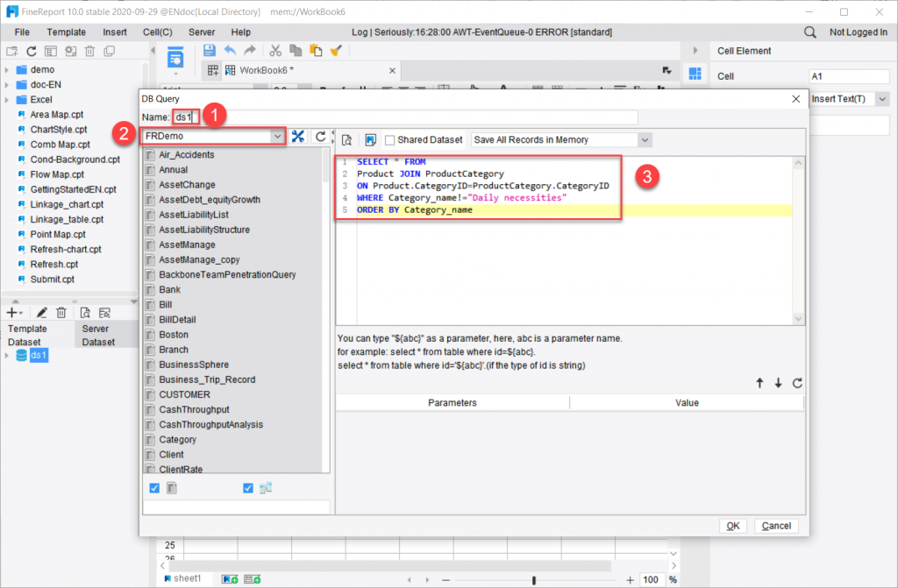Delete dataset using the trash icon
The image size is (898, 588).
pos(61,313)
